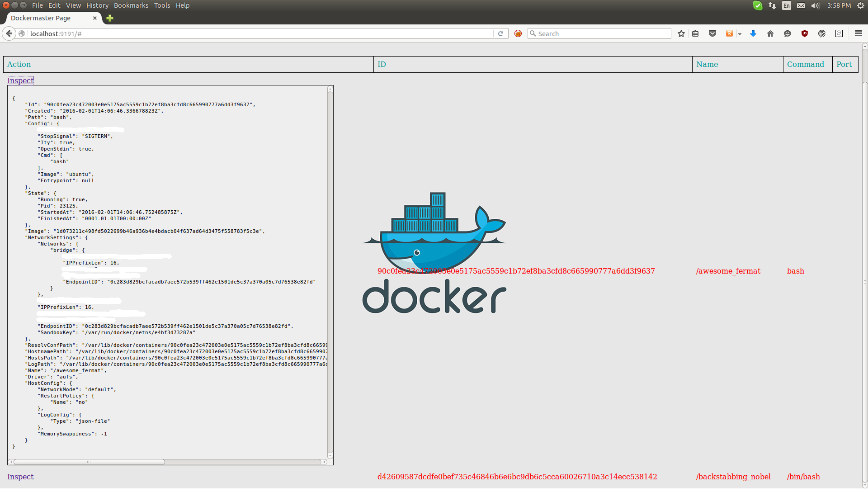
Task: Open the downloads arrow icon
Action: click(x=753, y=34)
